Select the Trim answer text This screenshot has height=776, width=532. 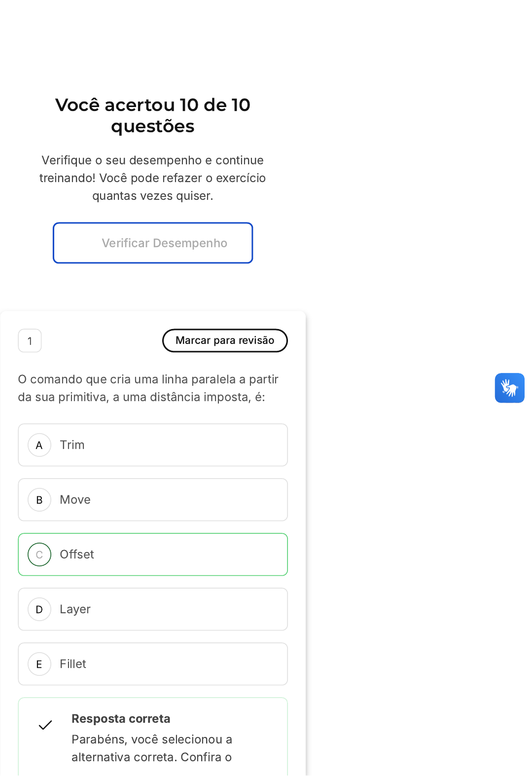[72, 445]
